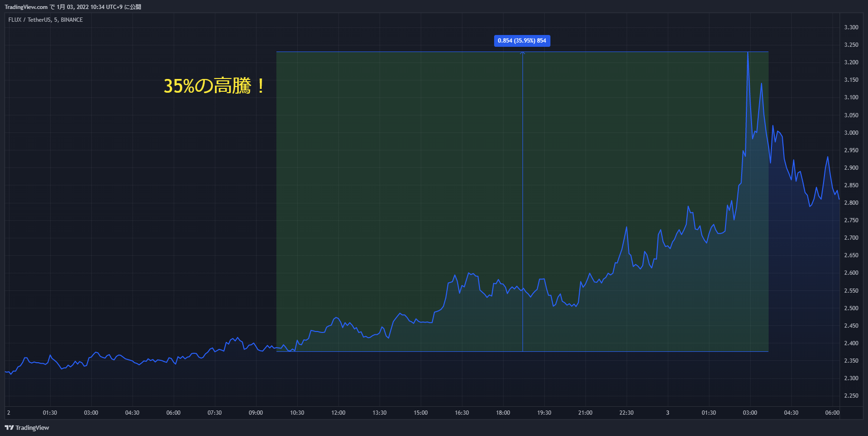Click the 06:00 time label after day 3
The height and width of the screenshot is (436, 868).
(x=832, y=413)
